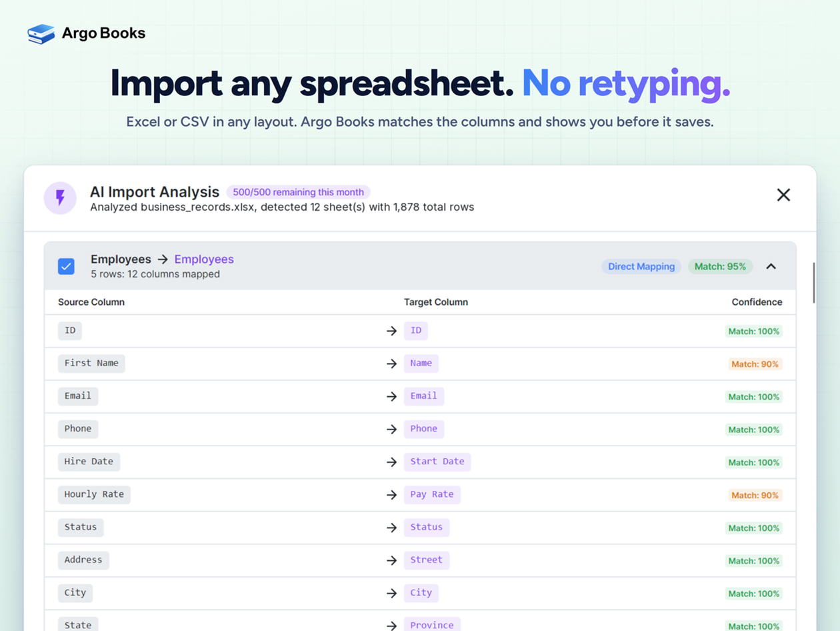Click the Hire Date source column chip
This screenshot has width=840, height=631.
89,462
